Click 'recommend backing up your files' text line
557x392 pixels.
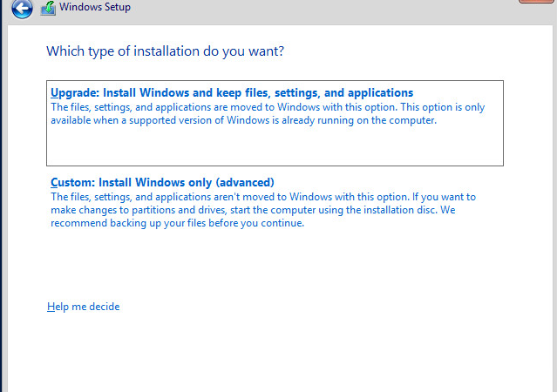click(177, 223)
